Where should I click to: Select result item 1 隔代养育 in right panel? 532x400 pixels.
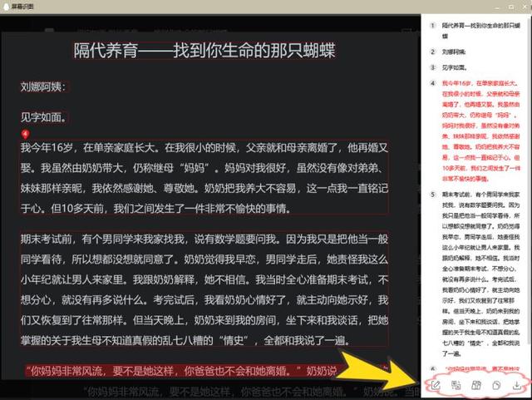[475, 31]
